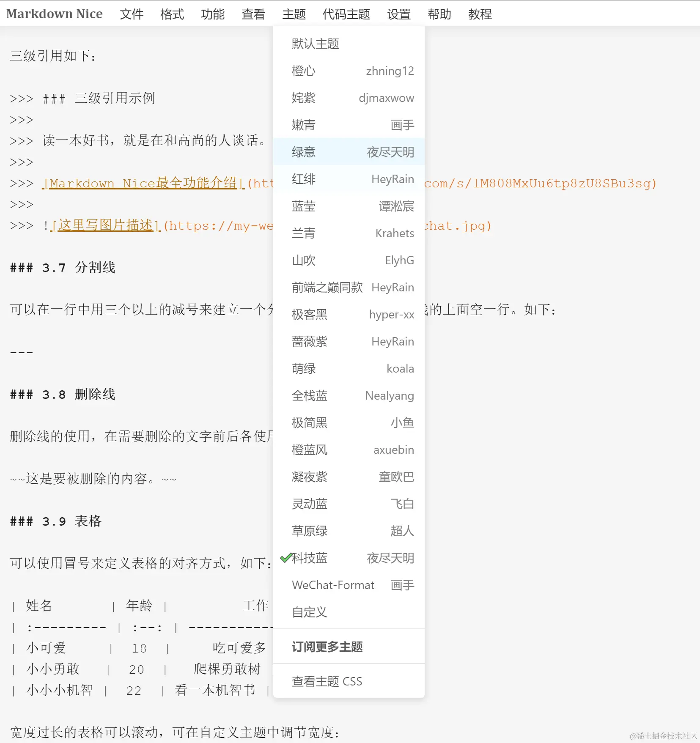The image size is (700, 743).
Task: Choose the 橙心 theme by zhning12
Action: (x=349, y=71)
